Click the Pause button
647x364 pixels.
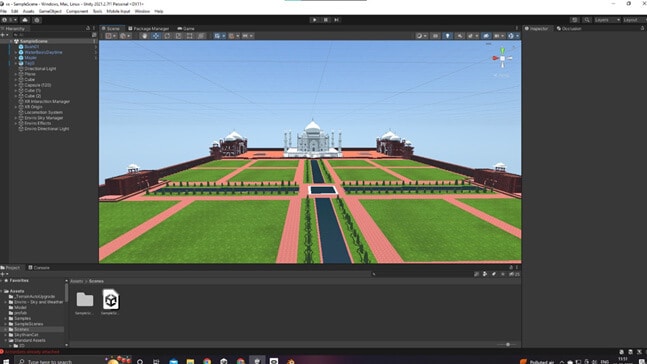[x=326, y=20]
